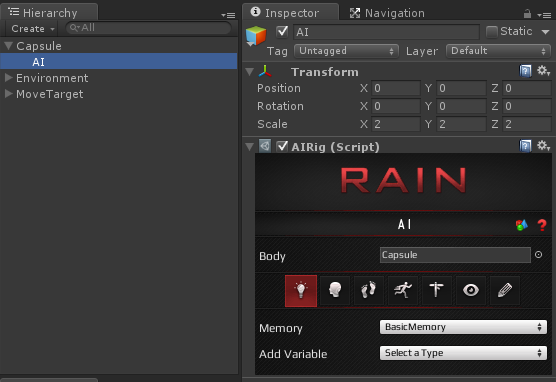The width and height of the screenshot is (556, 382).
Task: Click the Body field containing Capsule
Action: point(455,255)
